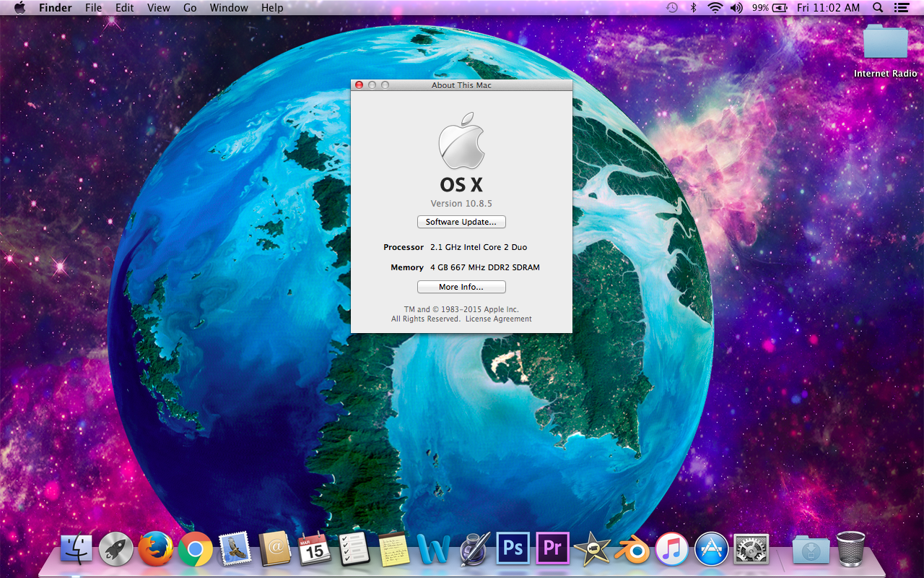The image size is (924, 578).
Task: Click About This Mac title bar
Action: click(461, 85)
